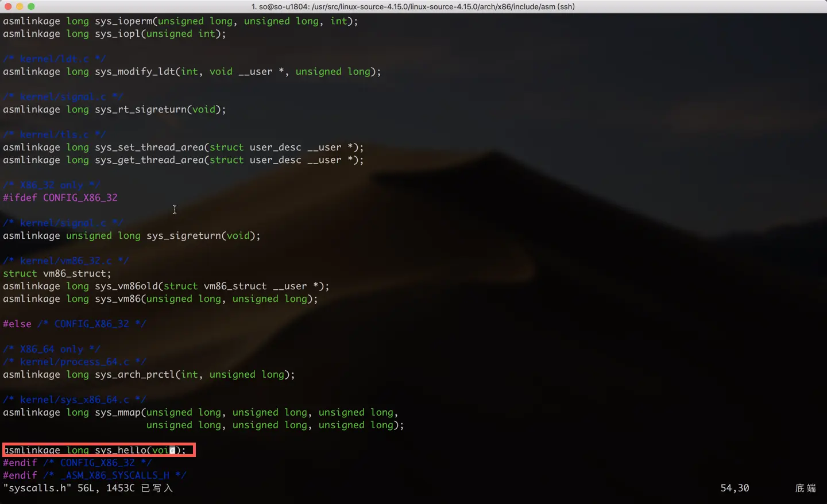Click the sys_iopl declaration line
Screen dimensions: 827x504
click(x=114, y=34)
